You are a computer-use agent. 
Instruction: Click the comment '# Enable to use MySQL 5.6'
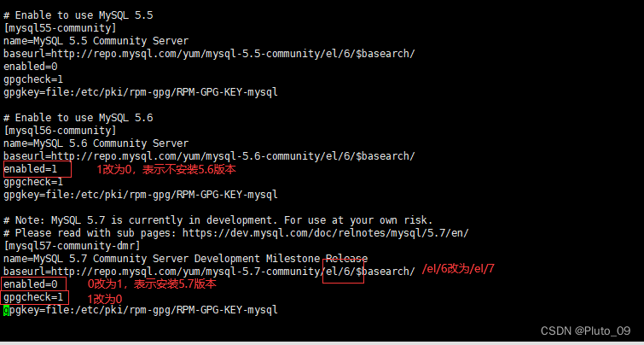(x=78, y=118)
